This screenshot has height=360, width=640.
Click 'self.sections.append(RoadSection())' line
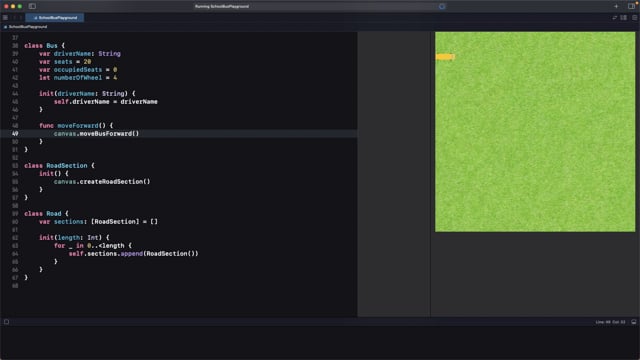133,253
